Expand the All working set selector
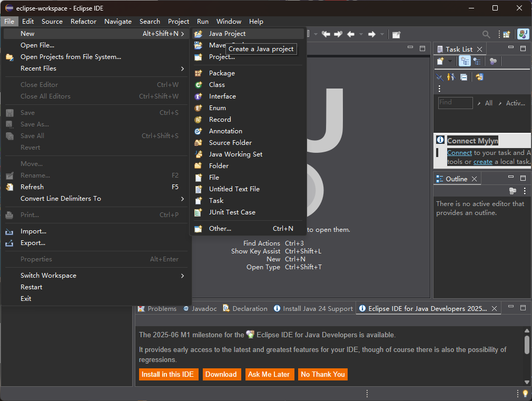 (x=479, y=103)
